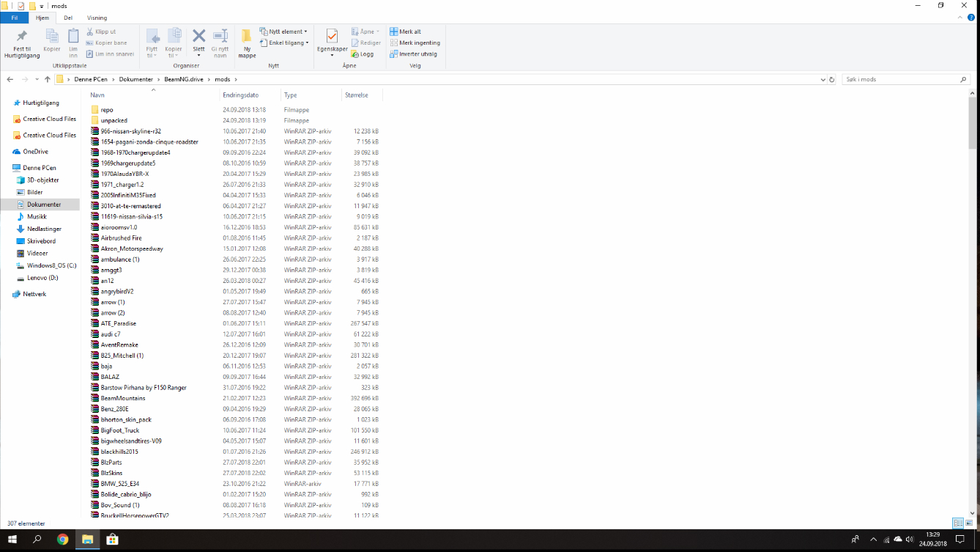This screenshot has height=552, width=980.
Task: Open the Customize Quick Access Toolbar arrow
Action: (42, 6)
